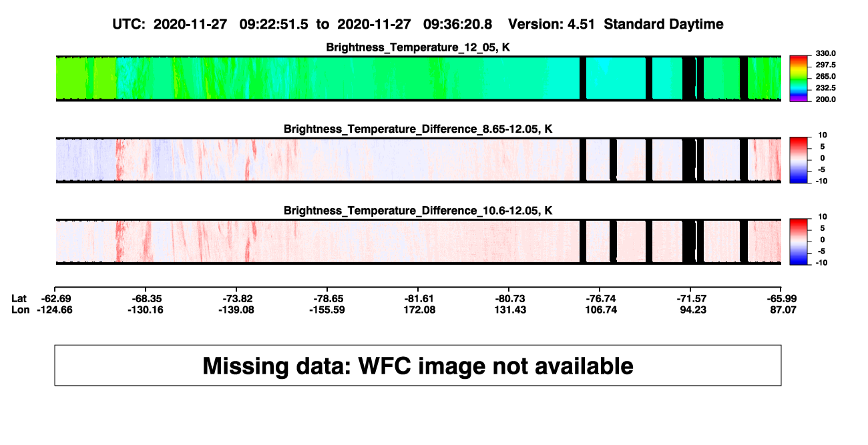Click the red-blue color bar for 8.65-12.05

point(799,159)
